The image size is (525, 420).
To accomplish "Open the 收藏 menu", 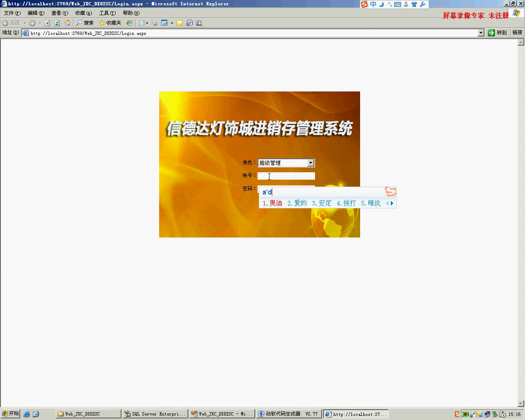I will click(x=83, y=13).
